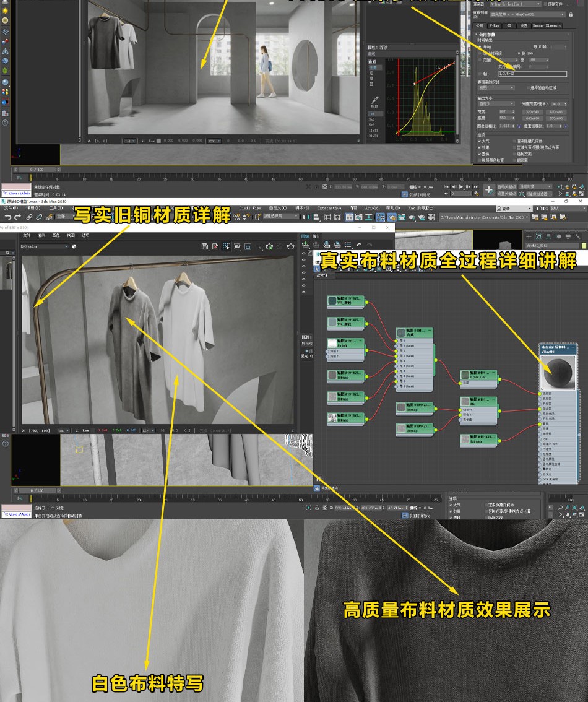The height and width of the screenshot is (702, 588).
Task: Open the renderer V-Ray 5 dropdown
Action: point(515,4)
